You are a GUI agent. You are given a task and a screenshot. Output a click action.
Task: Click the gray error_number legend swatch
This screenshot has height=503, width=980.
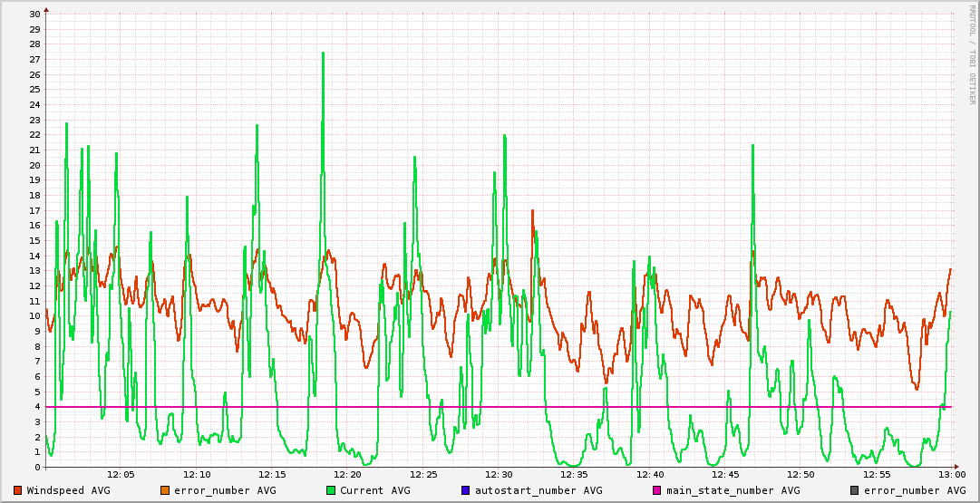point(854,490)
